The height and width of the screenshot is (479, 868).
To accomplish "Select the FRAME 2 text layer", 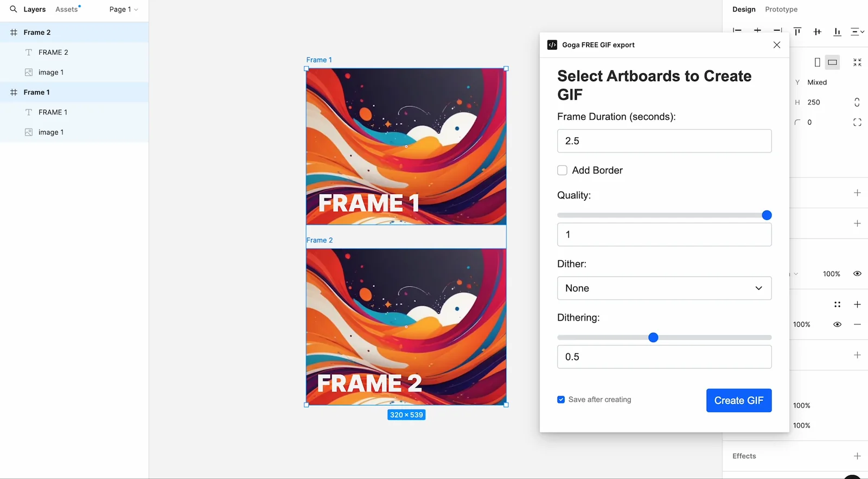I will coord(74,52).
